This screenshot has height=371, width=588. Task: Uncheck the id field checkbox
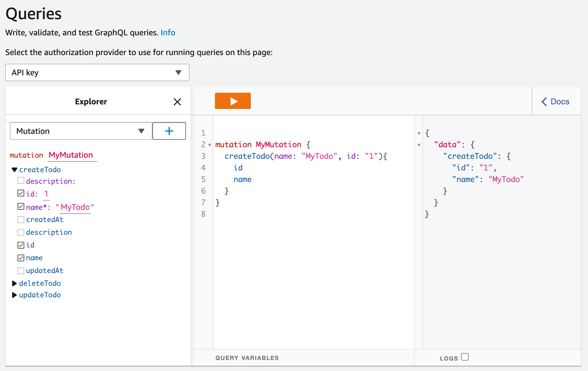point(21,245)
